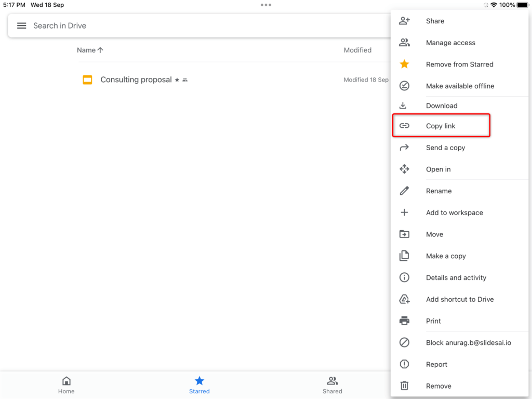Click the Add shortcut to Drive icon
This screenshot has width=532, height=399.
coord(405,299)
